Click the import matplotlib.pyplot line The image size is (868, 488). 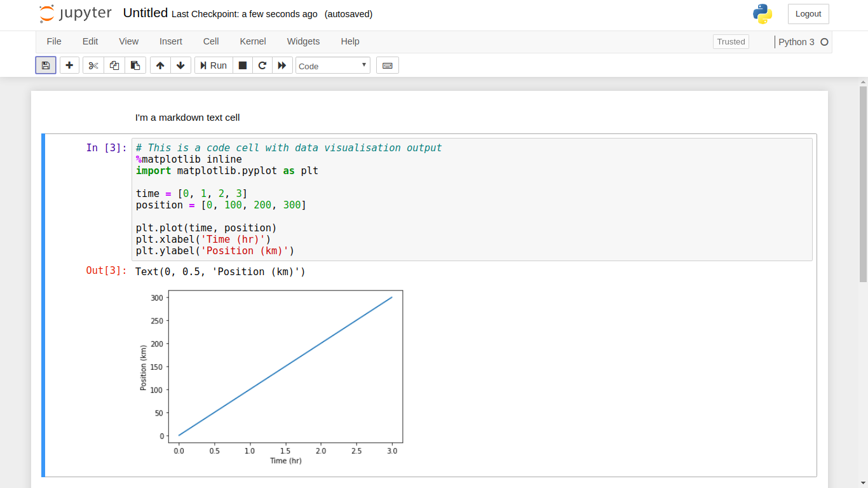click(227, 171)
